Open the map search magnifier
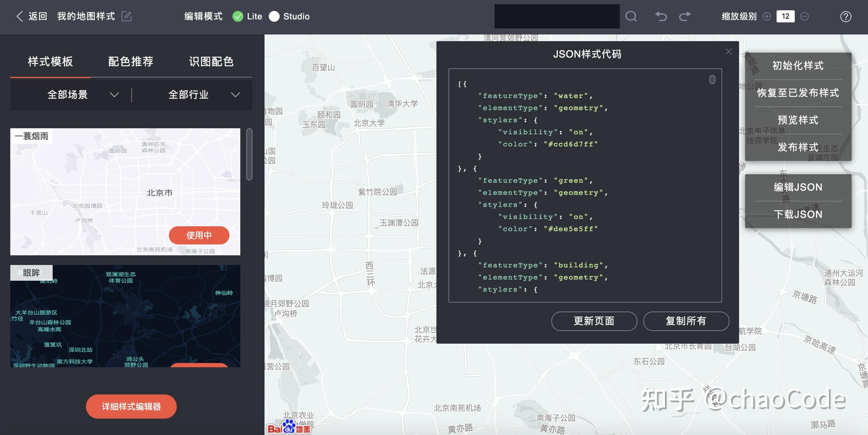The width and height of the screenshot is (868, 435). click(631, 16)
